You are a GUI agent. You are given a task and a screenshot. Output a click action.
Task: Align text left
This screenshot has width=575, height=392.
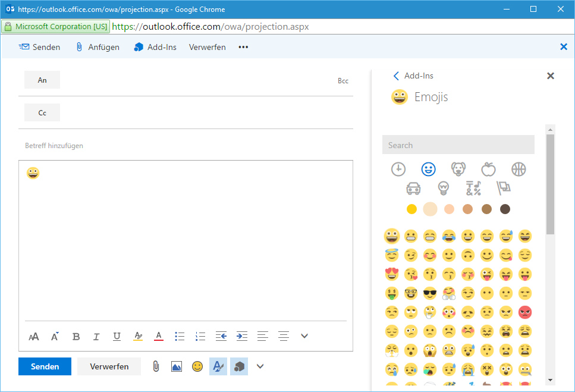pos(263,336)
